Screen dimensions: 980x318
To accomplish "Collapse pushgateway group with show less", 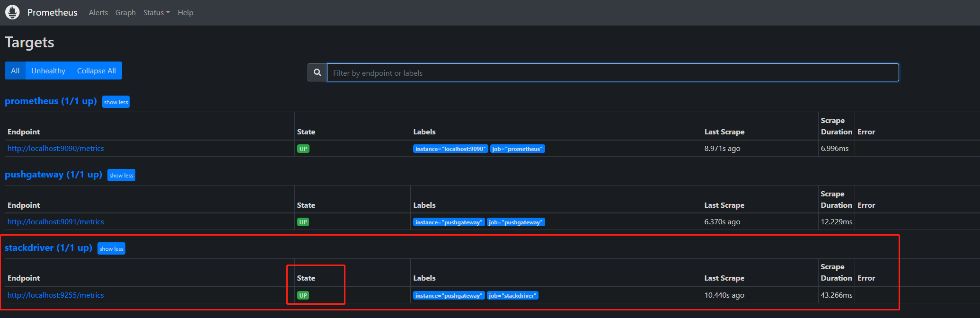I will 121,175.
